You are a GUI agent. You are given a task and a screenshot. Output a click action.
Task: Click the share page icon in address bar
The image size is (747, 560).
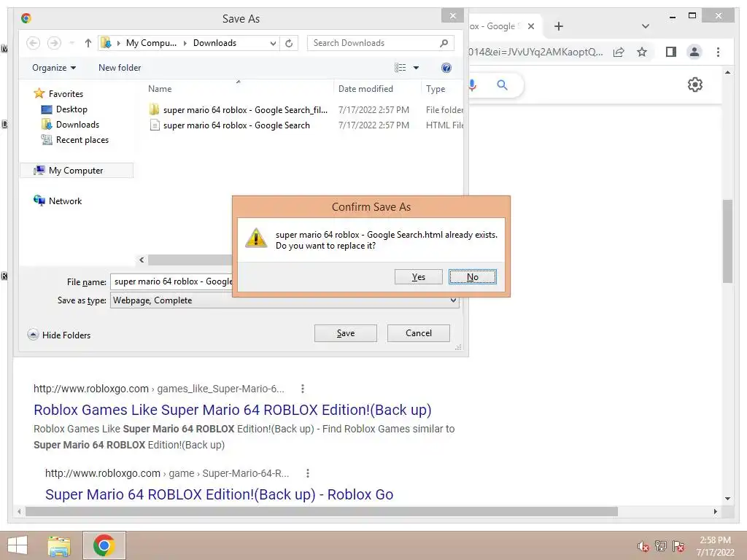(619, 52)
